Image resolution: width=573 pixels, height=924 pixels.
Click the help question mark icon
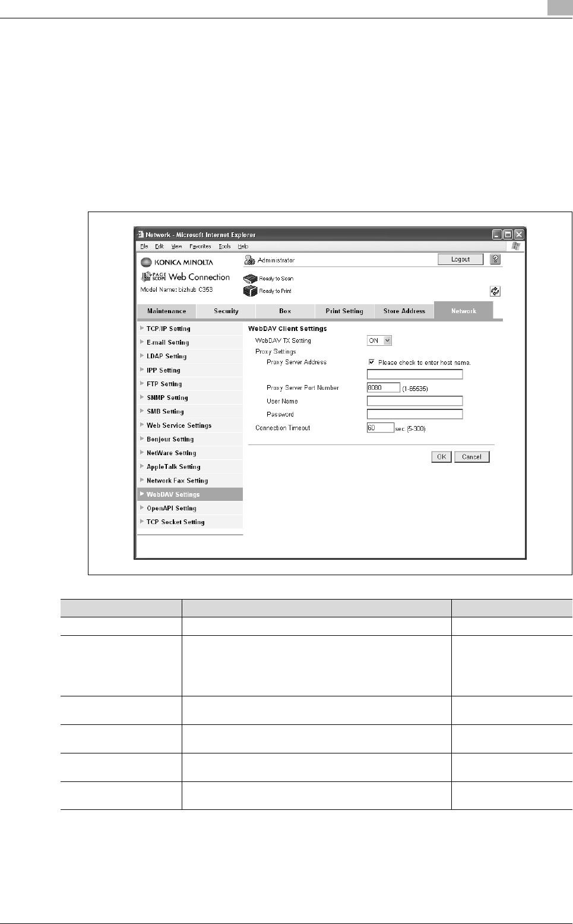pyautogui.click(x=495, y=259)
